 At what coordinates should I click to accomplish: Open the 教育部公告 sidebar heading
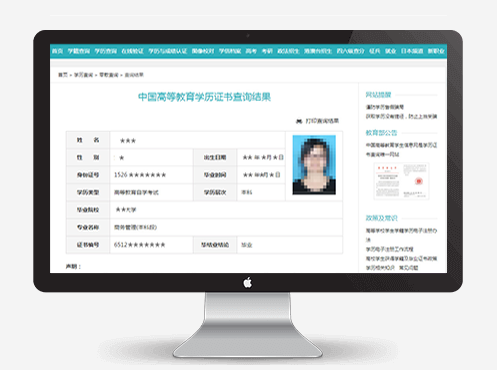[x=381, y=133]
